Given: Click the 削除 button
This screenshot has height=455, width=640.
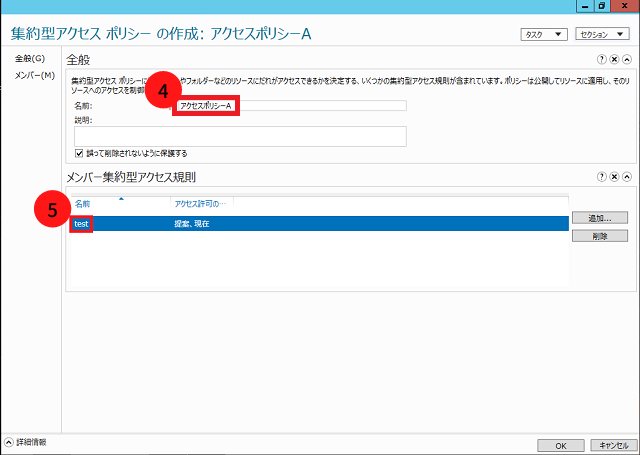Looking at the screenshot, I should [599, 236].
